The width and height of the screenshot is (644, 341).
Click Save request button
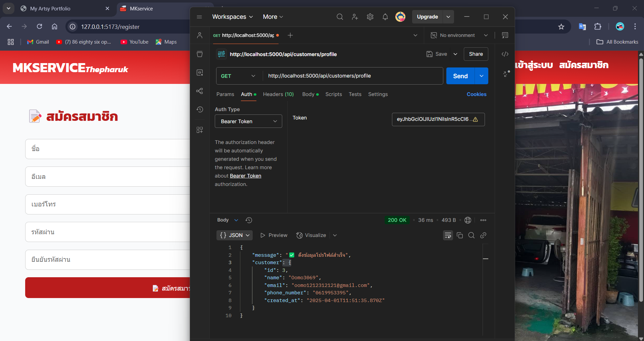tap(437, 54)
